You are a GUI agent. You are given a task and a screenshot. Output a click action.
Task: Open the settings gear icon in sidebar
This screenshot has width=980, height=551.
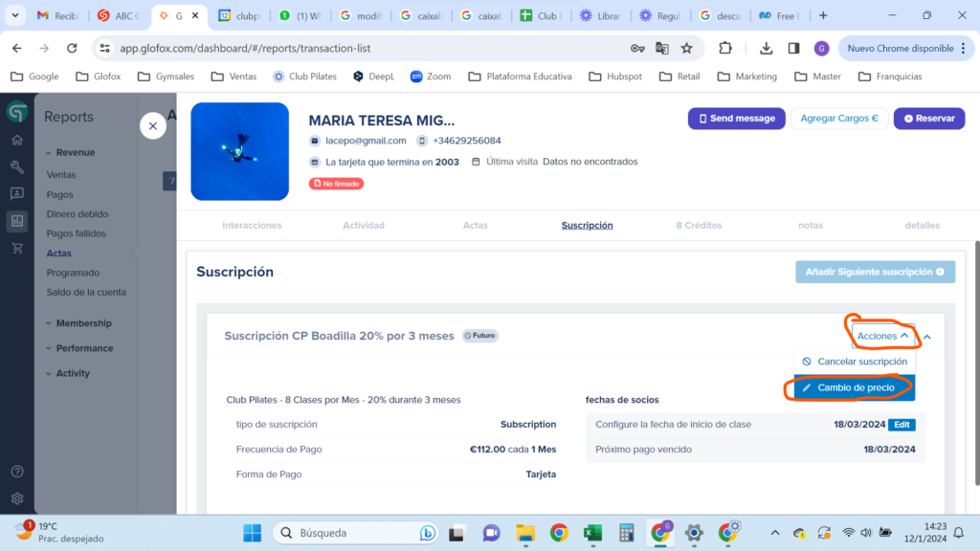pos(16,498)
